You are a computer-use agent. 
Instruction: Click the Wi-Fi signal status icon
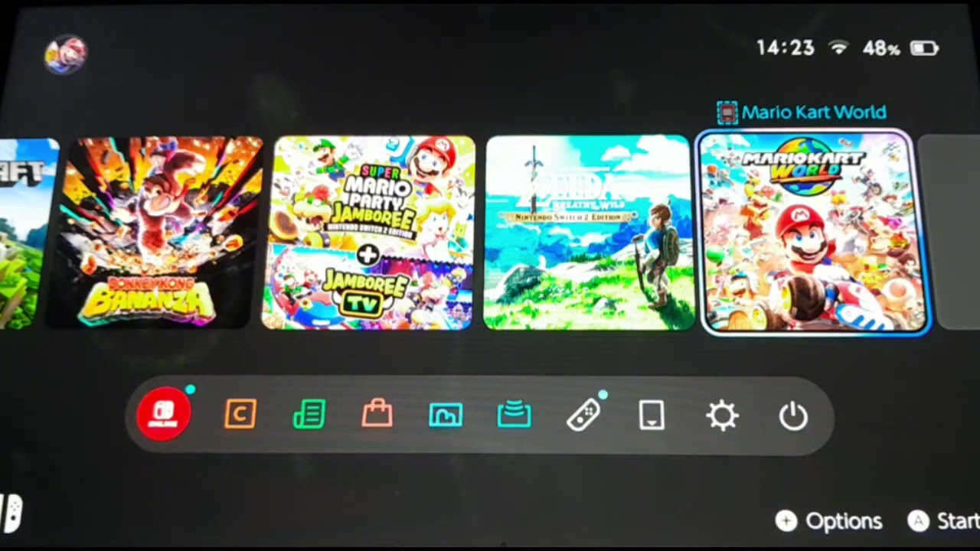point(840,48)
